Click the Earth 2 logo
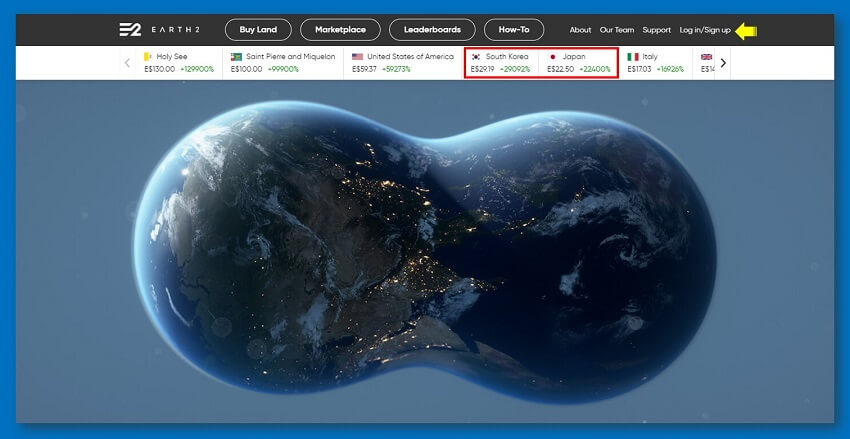Image resolution: width=850 pixels, height=439 pixels. pyautogui.click(x=159, y=30)
